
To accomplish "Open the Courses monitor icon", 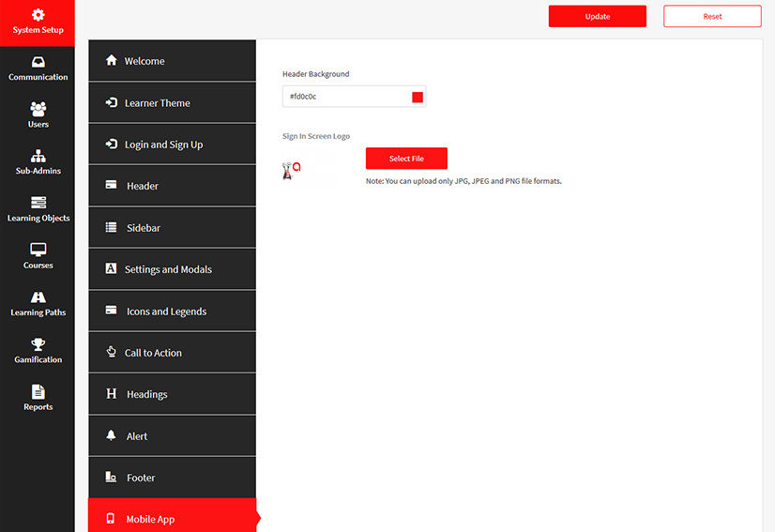I will click(x=38, y=250).
